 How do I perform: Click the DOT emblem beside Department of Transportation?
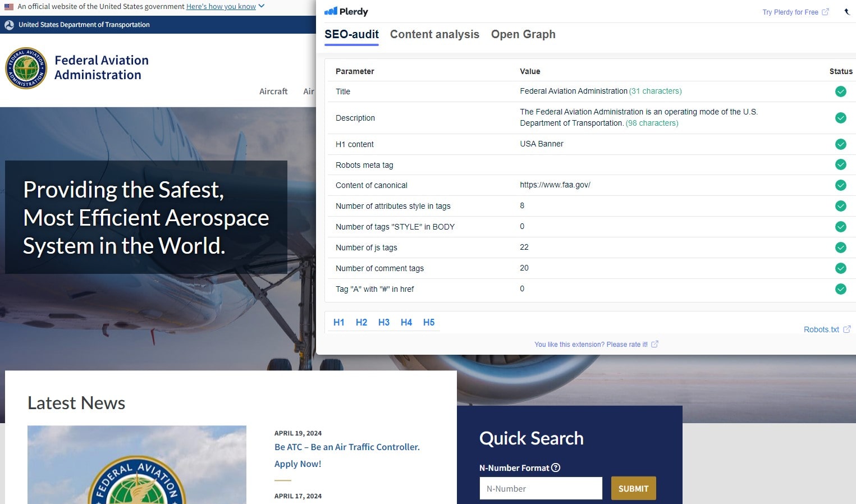9,25
